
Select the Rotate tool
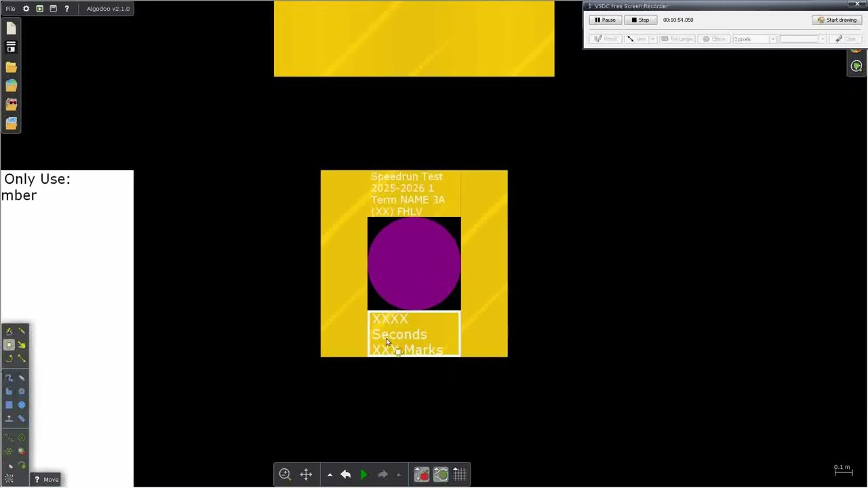coord(9,358)
